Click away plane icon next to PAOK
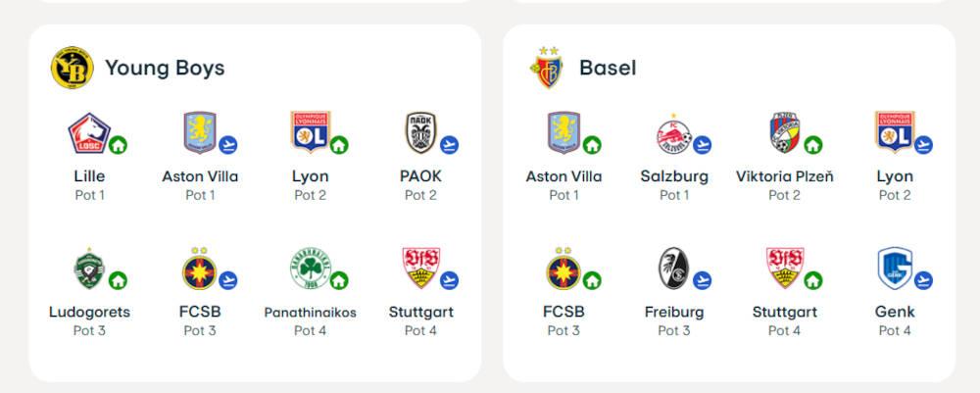Image resolution: width=980 pixels, height=393 pixels. tap(449, 145)
